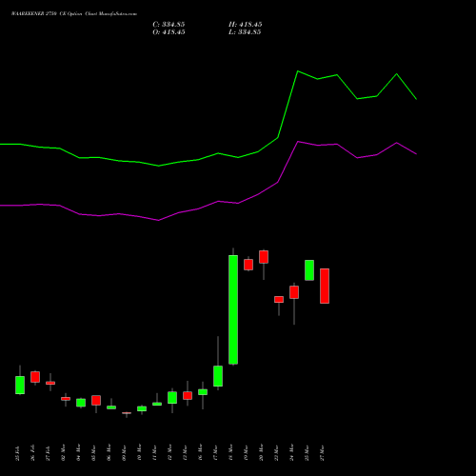Click the red candle for 24 Mar
The image size is (476, 476).
294,292
